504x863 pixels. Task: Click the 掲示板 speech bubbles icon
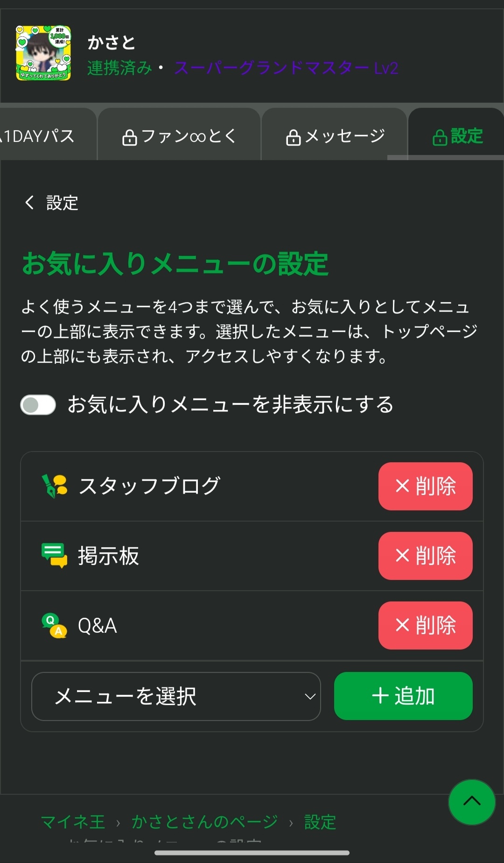[55, 555]
